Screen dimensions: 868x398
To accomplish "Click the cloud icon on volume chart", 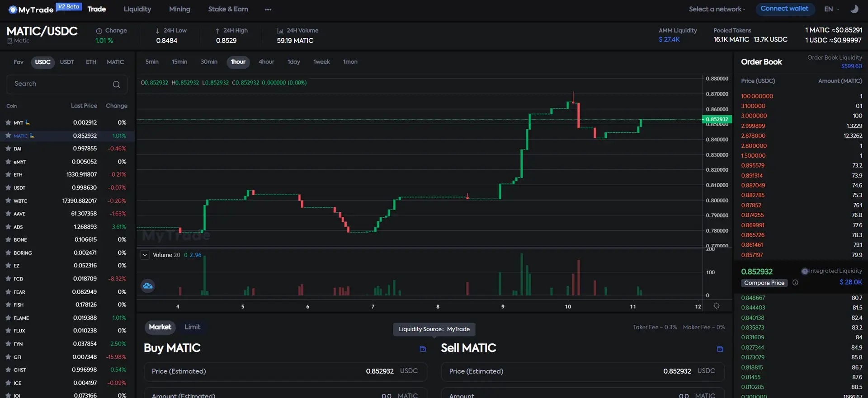I will [147, 286].
